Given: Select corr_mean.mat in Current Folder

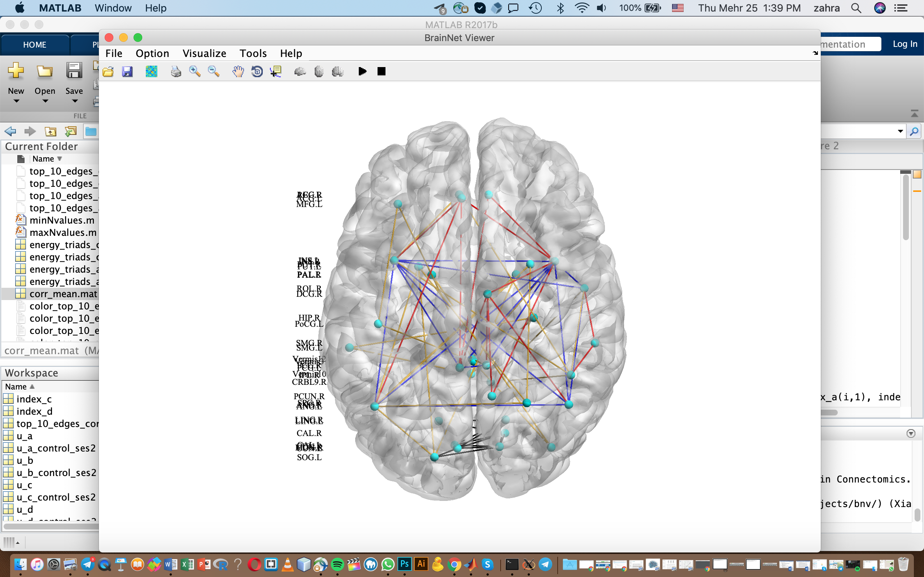Looking at the screenshot, I should pos(63,294).
